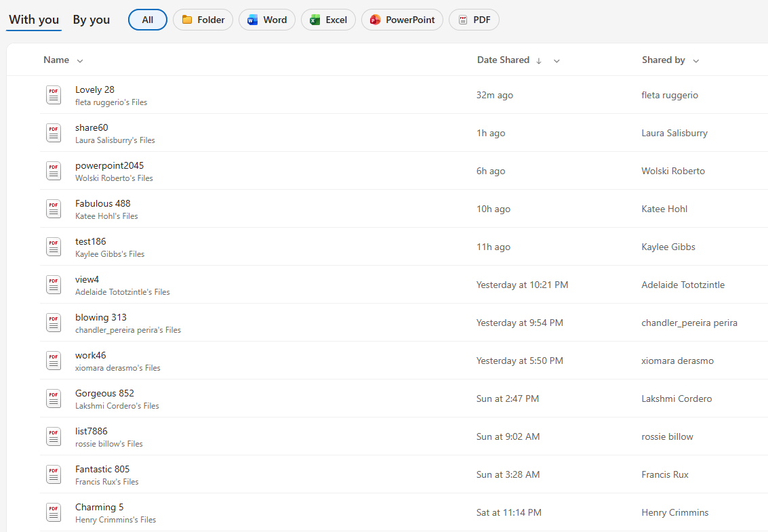Viewport: 768px width, 532px height.
Task: Click the PDF icon for list7886
Action: [x=54, y=436]
